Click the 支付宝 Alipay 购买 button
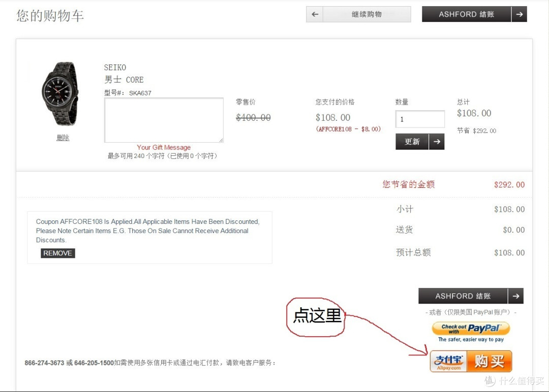Screen dimensions: 549x392 tap(471, 361)
